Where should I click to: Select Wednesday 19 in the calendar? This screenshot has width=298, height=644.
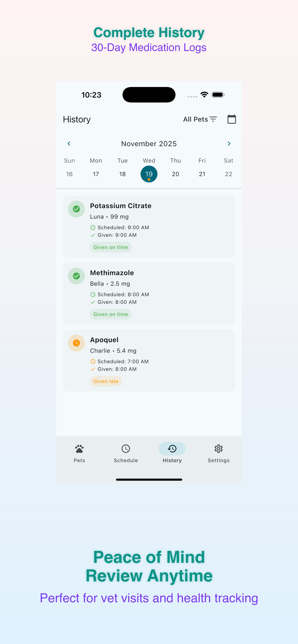(149, 174)
